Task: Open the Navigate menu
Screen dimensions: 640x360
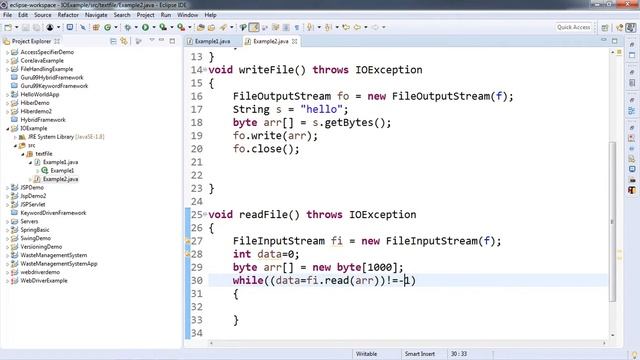Action: (96, 15)
